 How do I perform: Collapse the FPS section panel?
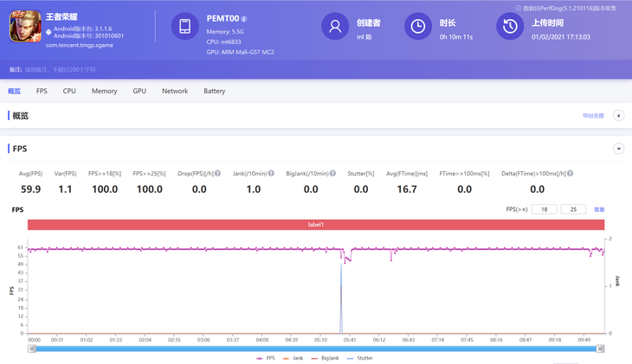618,149
